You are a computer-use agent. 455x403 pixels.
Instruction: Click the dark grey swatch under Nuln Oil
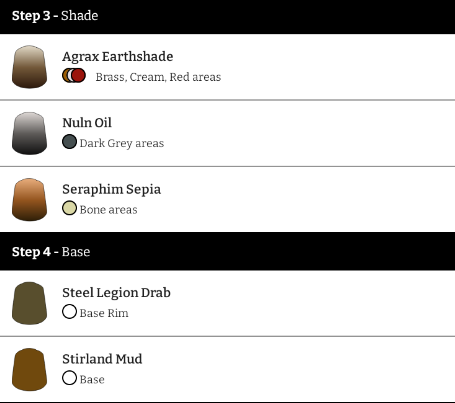click(x=69, y=142)
